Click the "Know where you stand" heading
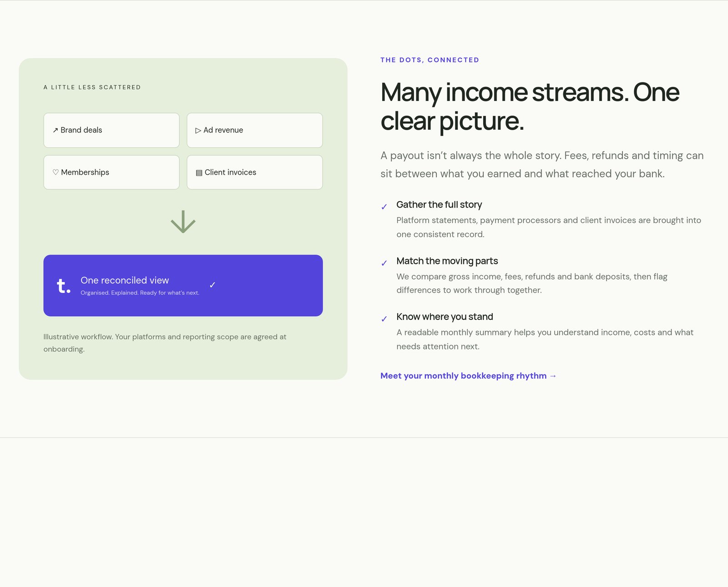This screenshot has width=728, height=587. 445,317
